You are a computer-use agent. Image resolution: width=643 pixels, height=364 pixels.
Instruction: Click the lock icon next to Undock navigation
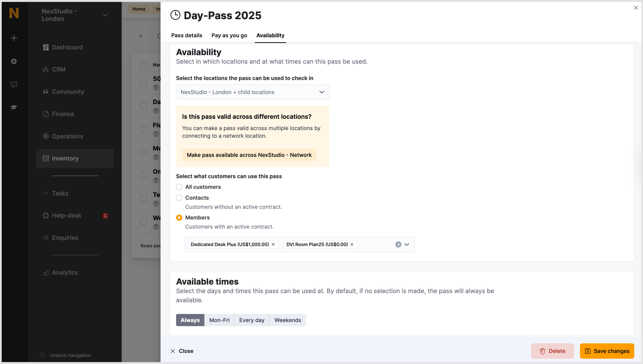coord(42,355)
